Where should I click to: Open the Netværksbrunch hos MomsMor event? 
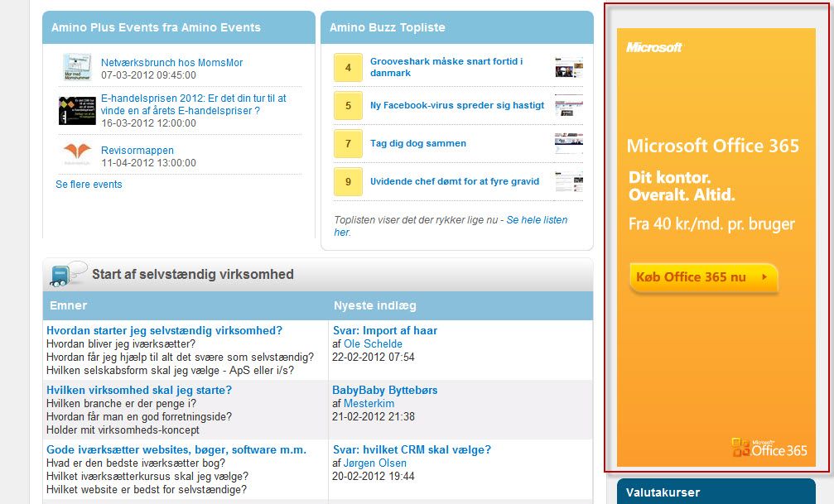click(171, 63)
